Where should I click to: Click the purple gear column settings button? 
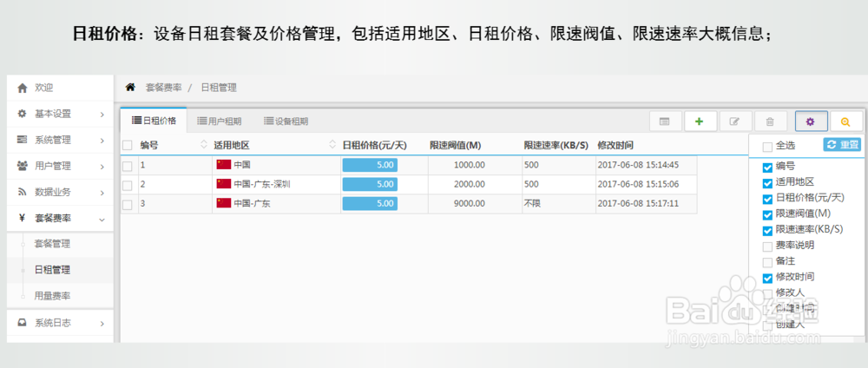(811, 122)
